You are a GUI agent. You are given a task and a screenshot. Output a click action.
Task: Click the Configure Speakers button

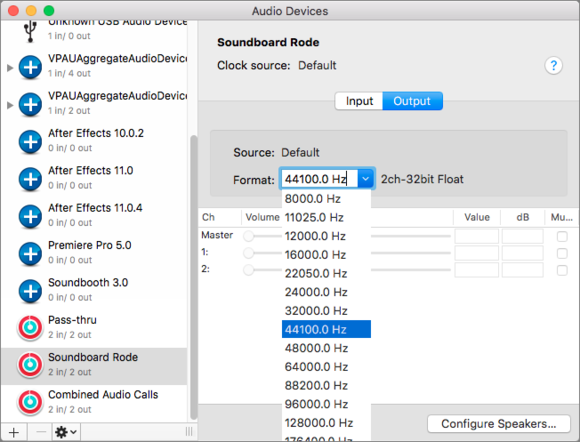pyautogui.click(x=499, y=424)
